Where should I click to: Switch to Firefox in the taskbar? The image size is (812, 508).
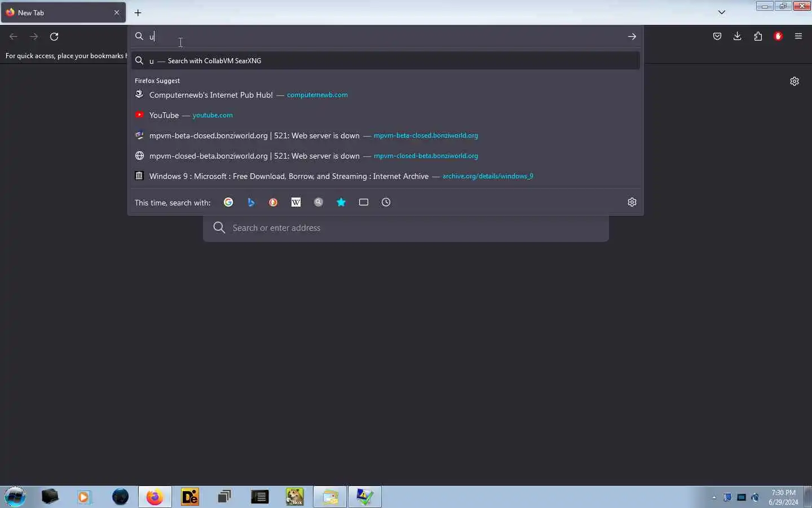155,497
